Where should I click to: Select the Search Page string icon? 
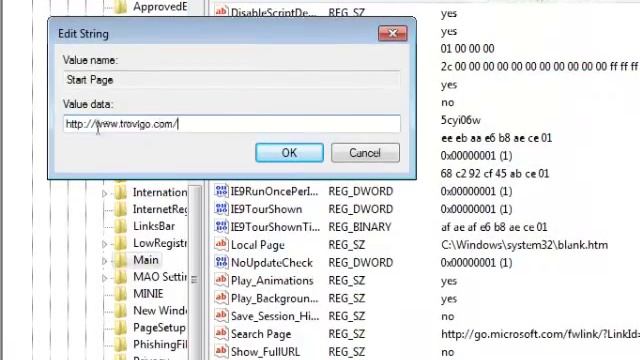point(221,333)
